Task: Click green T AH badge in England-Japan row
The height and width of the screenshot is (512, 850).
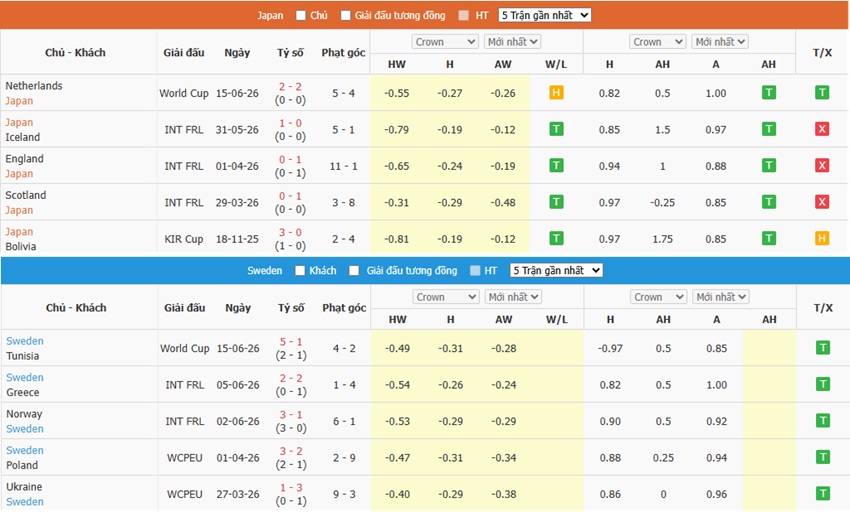Action: (768, 165)
